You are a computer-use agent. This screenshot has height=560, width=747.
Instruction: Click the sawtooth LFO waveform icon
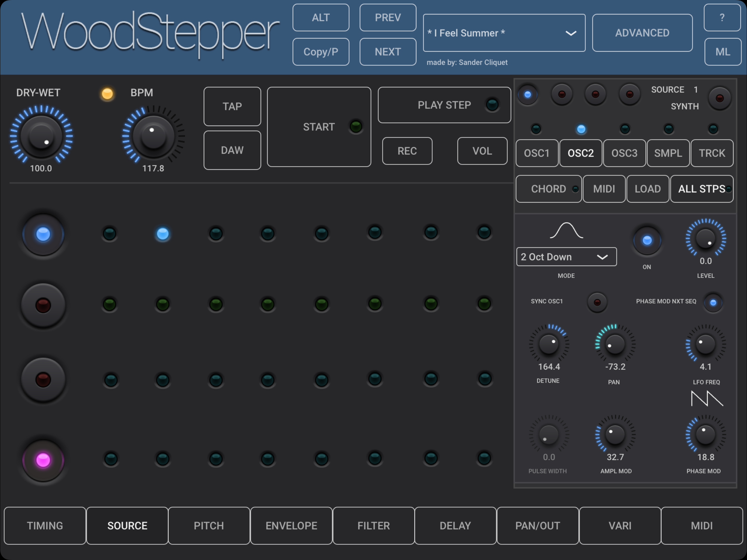pyautogui.click(x=707, y=399)
